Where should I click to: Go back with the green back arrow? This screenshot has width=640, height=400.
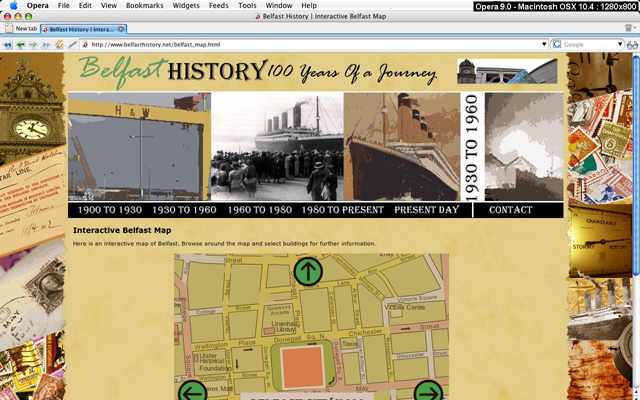click(x=20, y=44)
